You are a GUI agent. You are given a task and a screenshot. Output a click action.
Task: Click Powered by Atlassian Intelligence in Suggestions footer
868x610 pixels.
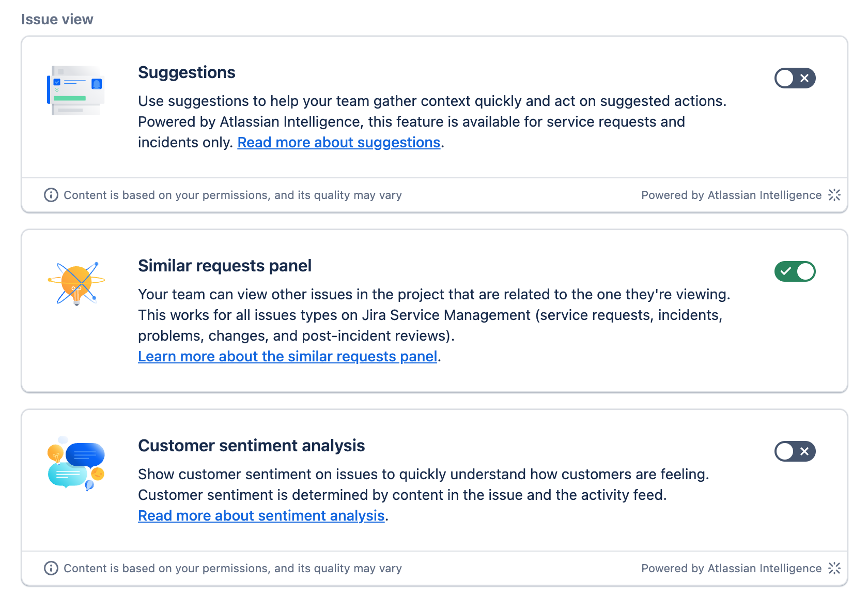tap(731, 195)
